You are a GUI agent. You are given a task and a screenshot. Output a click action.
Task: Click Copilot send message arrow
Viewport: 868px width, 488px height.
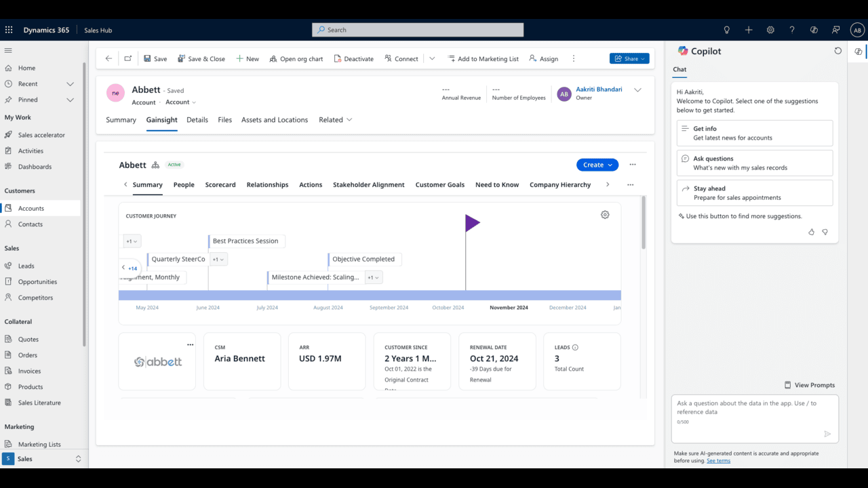827,434
